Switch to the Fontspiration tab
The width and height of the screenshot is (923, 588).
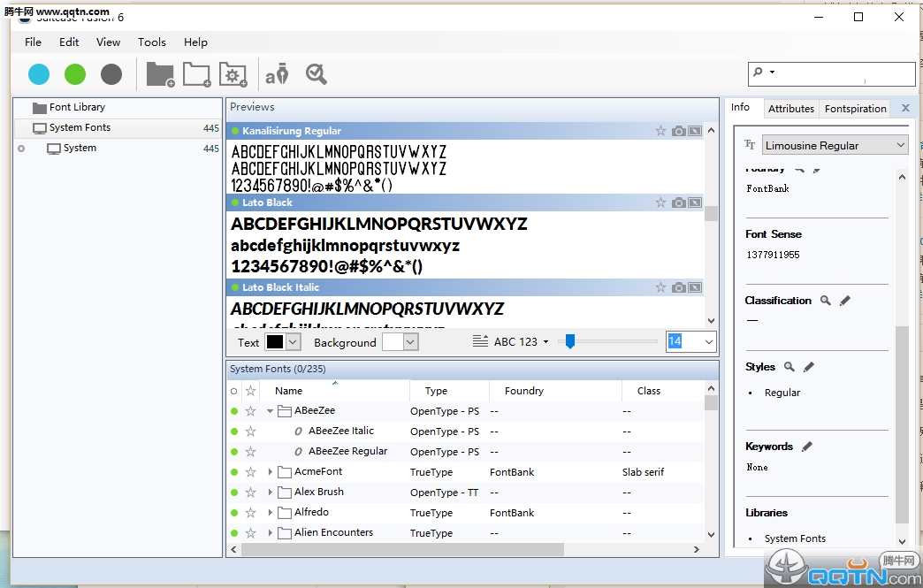(x=855, y=109)
